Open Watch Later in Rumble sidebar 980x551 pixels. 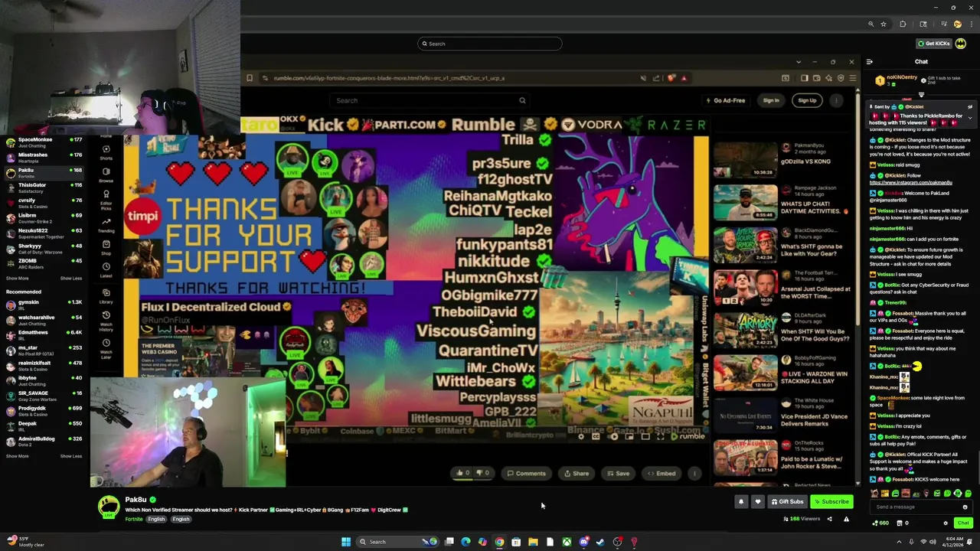(106, 348)
